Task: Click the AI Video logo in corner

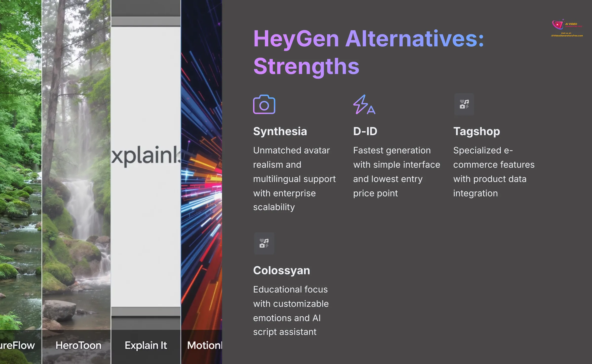Action: click(567, 25)
